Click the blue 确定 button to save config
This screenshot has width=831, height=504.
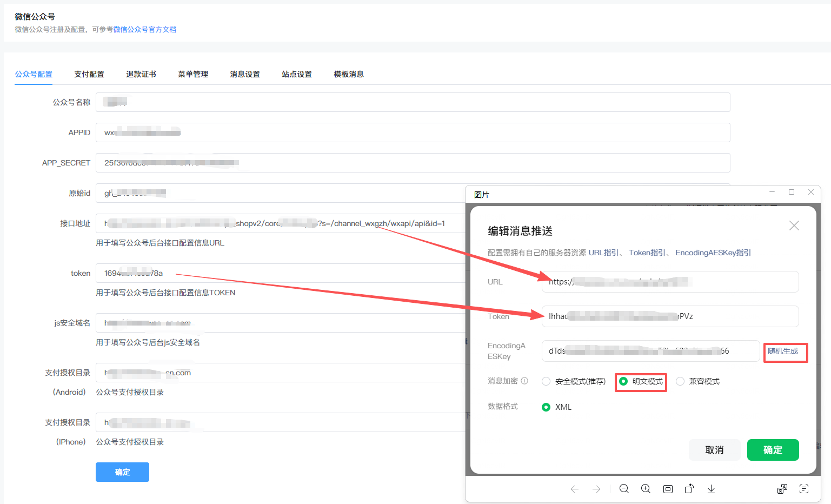(122, 472)
